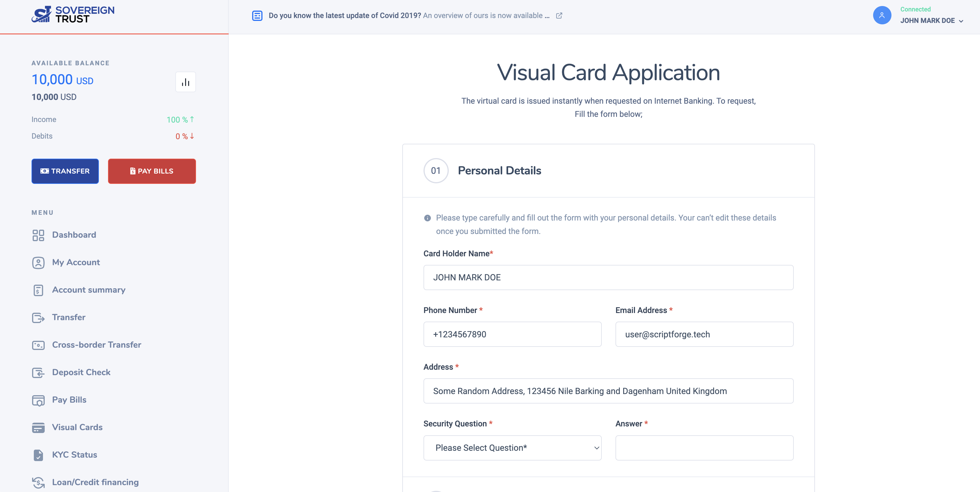This screenshot has height=492, width=980.
Task: Focus the Card Holder Name field
Action: [608, 278]
